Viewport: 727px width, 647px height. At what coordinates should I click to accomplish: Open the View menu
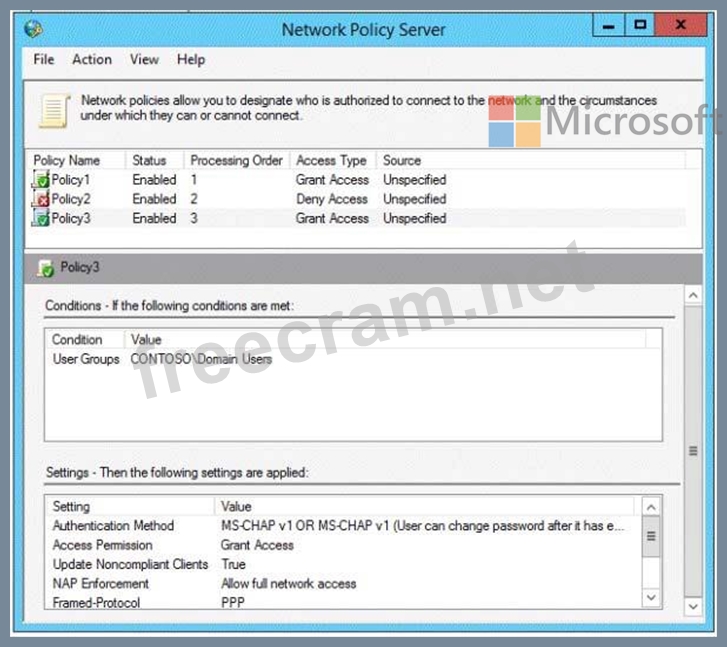(144, 59)
